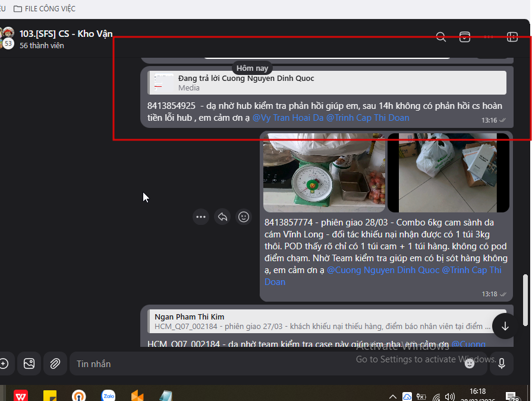Open the emoji picker in message box
The image size is (532, 401).
click(469, 364)
